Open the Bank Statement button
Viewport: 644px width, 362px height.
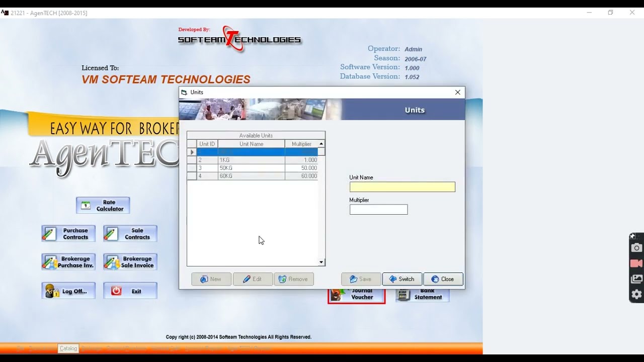point(422,295)
